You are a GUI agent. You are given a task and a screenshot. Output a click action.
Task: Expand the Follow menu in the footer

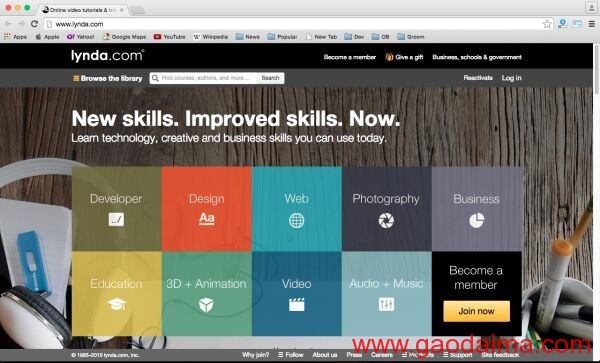coord(290,355)
